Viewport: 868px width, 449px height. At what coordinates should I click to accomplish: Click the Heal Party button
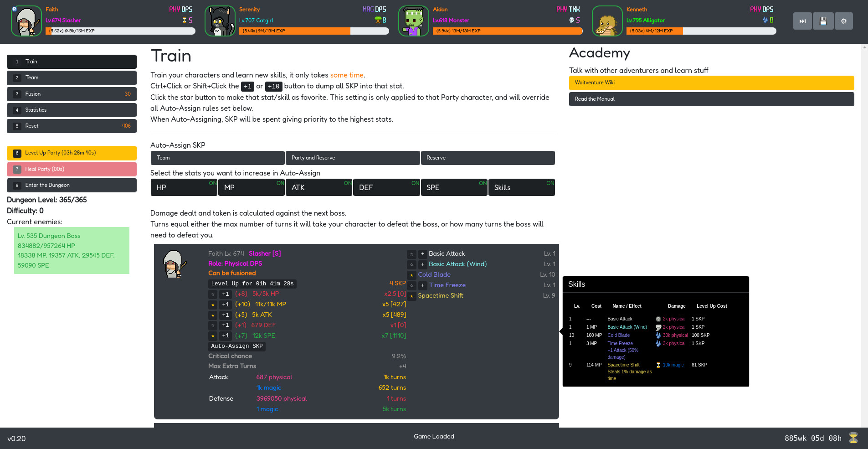click(x=72, y=169)
